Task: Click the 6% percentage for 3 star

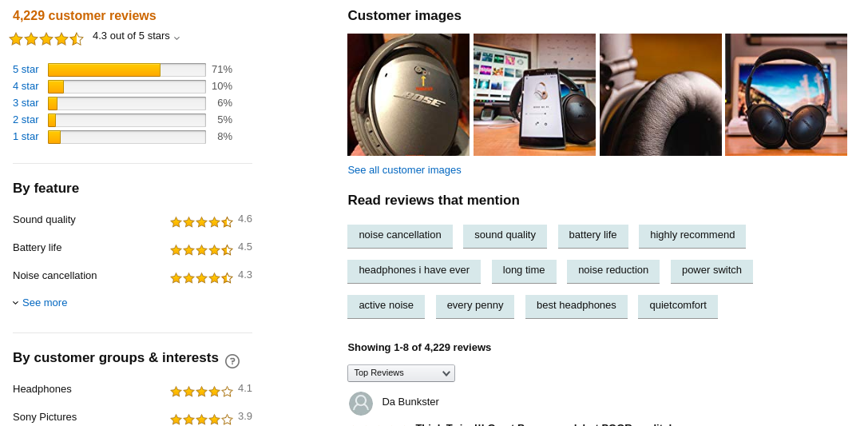Action: [224, 103]
